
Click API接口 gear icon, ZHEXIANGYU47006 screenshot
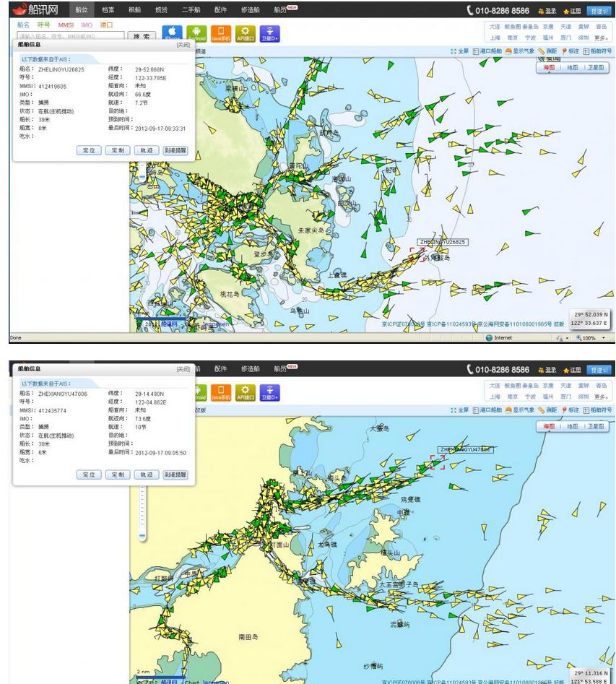click(246, 392)
